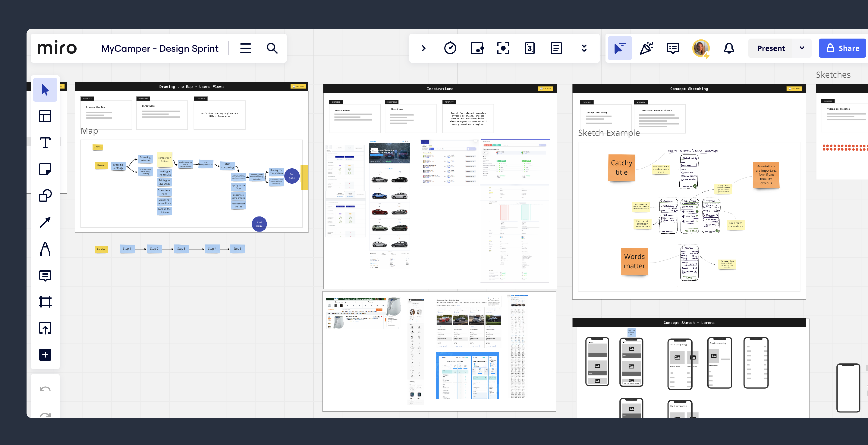Open the comments feed icon
Viewport: 868px width, 445px height.
coord(673,48)
